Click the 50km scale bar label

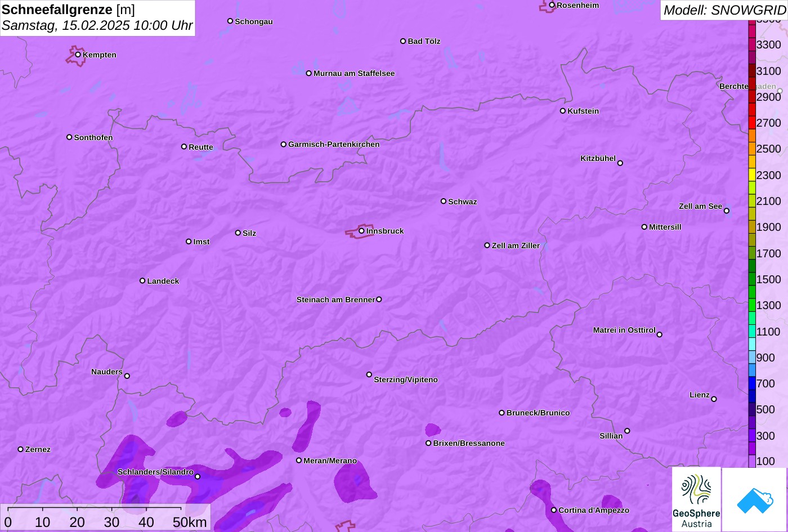pyautogui.click(x=190, y=522)
